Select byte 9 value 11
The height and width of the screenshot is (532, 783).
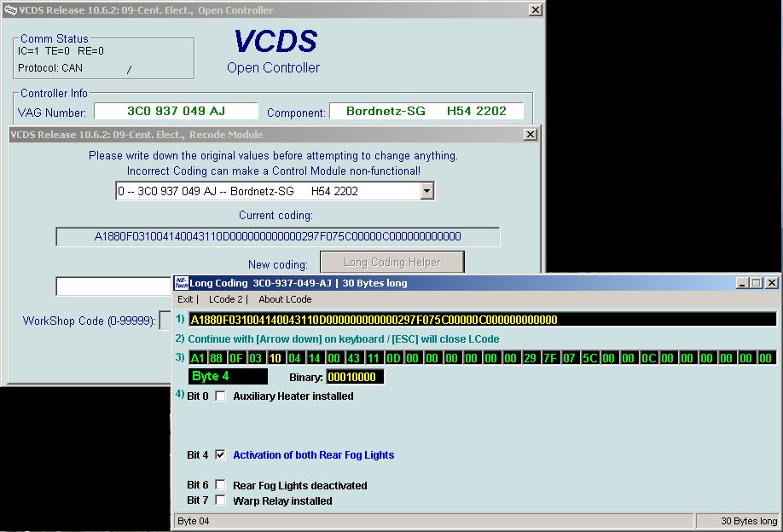374,358
